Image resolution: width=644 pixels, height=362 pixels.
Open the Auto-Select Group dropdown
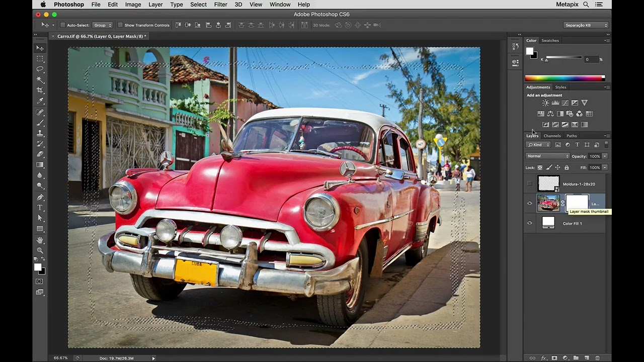point(102,25)
